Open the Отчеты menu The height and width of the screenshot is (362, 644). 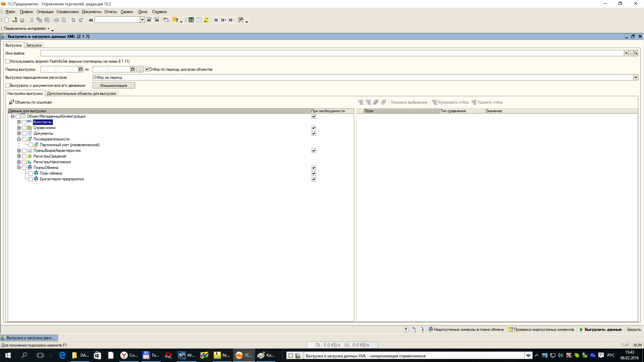click(110, 12)
